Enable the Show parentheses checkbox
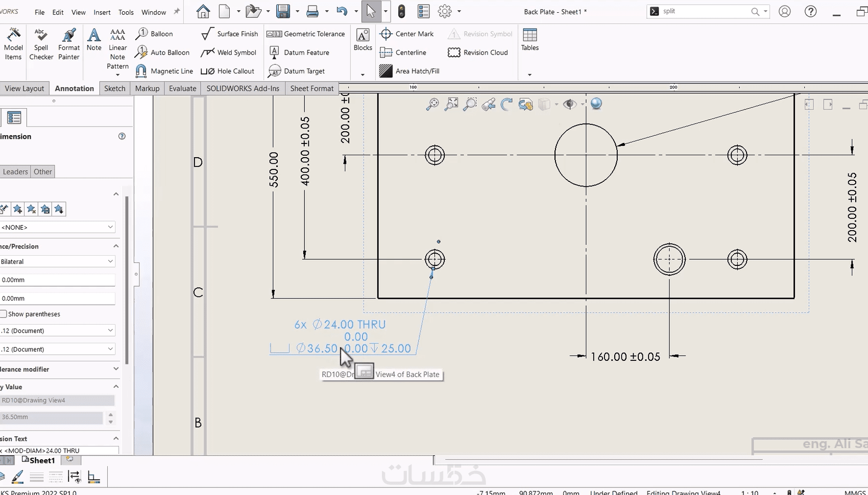868x495 pixels. click(4, 314)
